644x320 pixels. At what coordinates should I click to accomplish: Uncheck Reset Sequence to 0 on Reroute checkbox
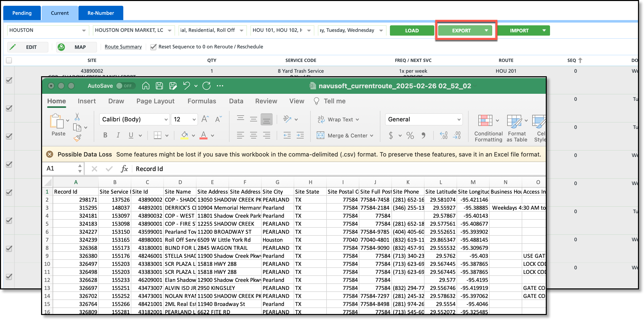[153, 47]
